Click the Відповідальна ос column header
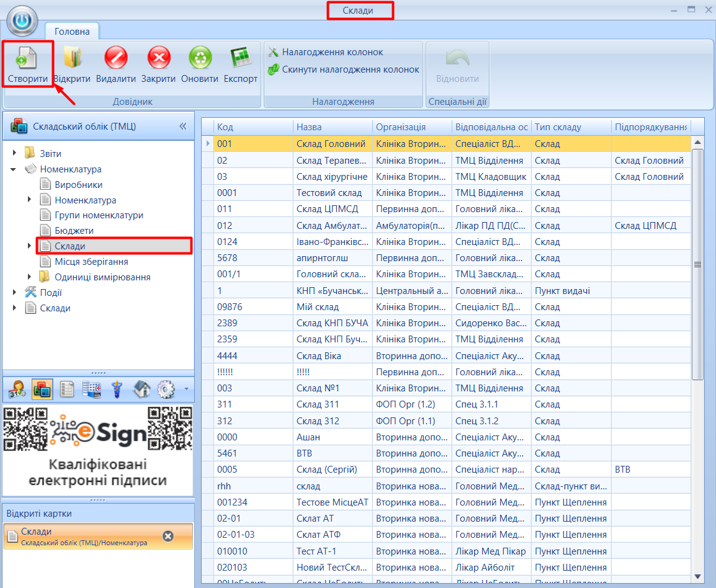This screenshot has height=588, width=716. pyautogui.click(x=491, y=127)
